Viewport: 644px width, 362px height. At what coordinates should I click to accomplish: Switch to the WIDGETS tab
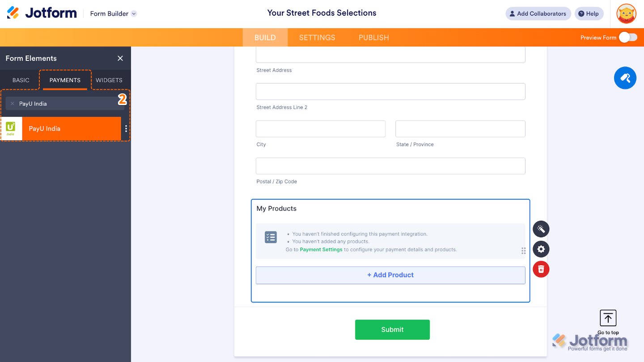tap(109, 80)
